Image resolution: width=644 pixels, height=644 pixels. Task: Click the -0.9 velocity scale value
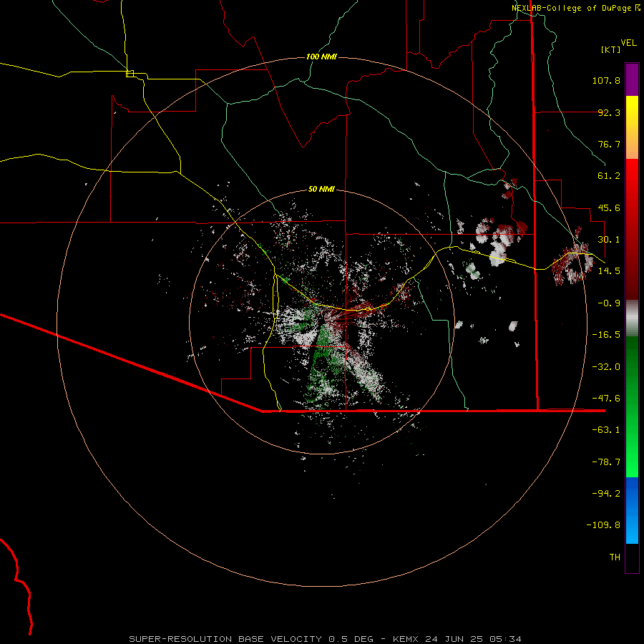[609, 303]
